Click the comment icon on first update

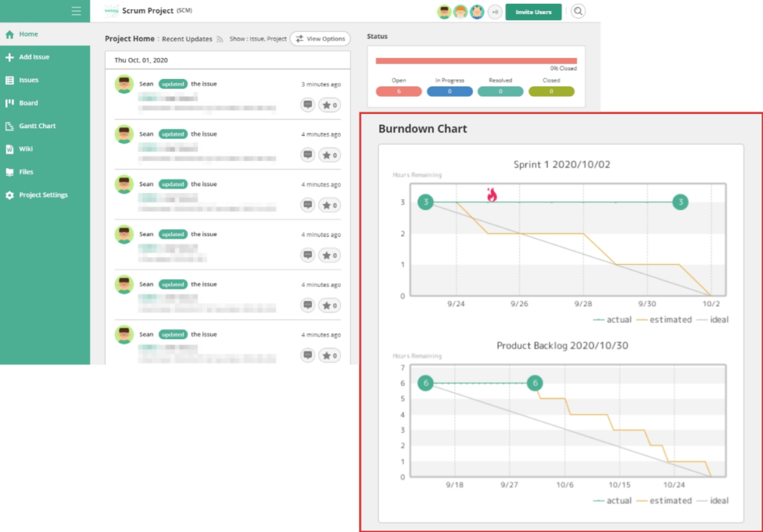[308, 105]
